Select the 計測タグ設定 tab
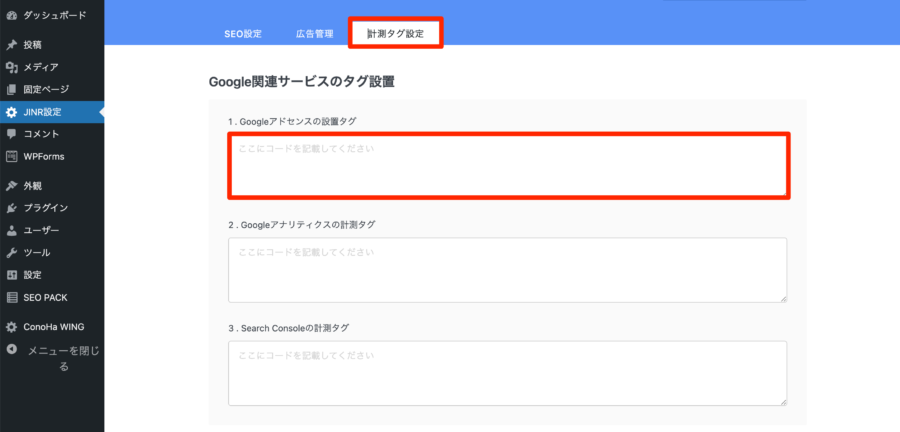Image resolution: width=900 pixels, height=432 pixels. 395,33
